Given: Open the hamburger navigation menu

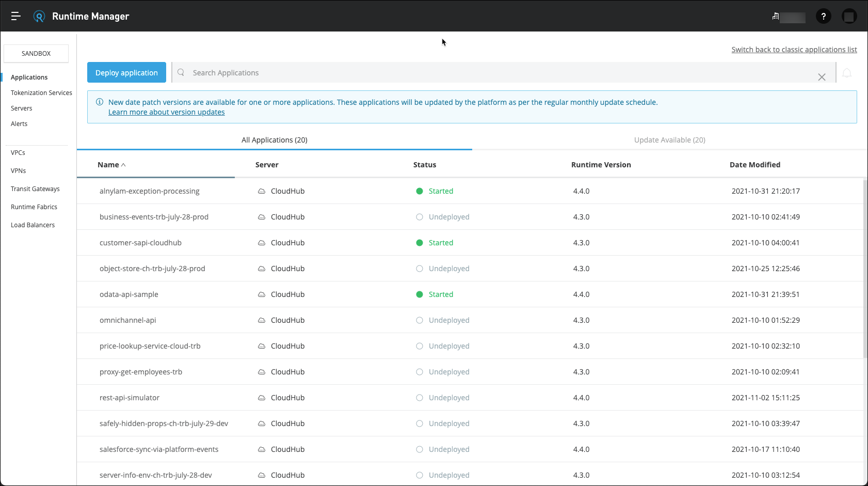Looking at the screenshot, I should [16, 16].
